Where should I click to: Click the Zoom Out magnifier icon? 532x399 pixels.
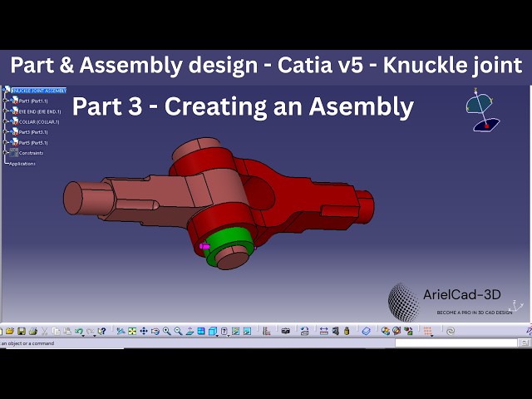point(178,331)
